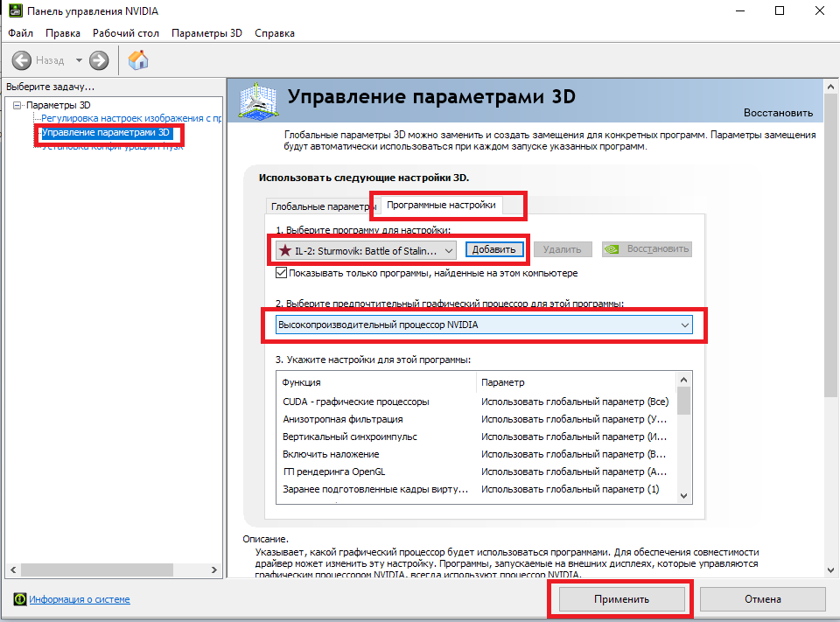Open the program selection dropdown IL-2 Sturmovik

pyautogui.click(x=366, y=250)
